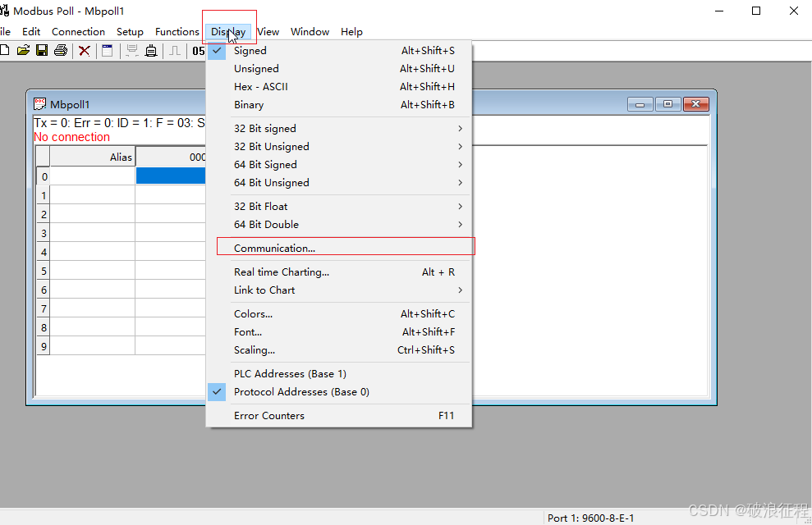This screenshot has width=812, height=525.
Task: Click the Save floppy disk icon
Action: click(x=42, y=50)
